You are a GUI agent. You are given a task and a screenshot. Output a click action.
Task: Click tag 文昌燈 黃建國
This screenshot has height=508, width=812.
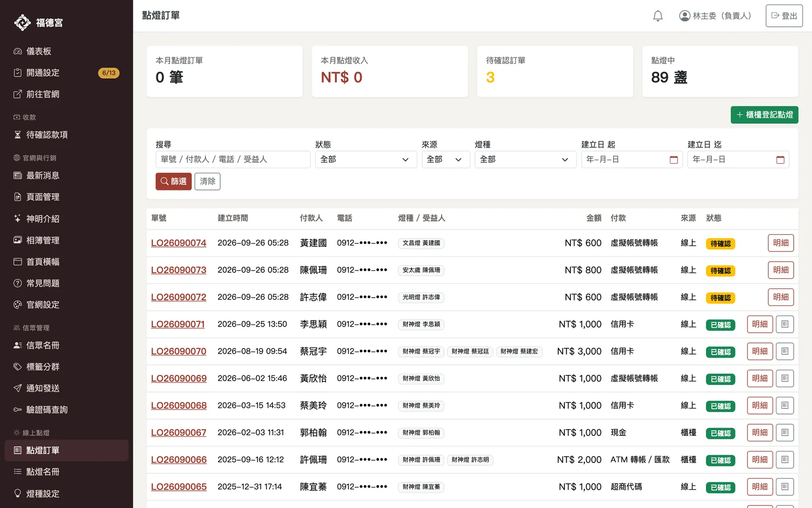[421, 243]
